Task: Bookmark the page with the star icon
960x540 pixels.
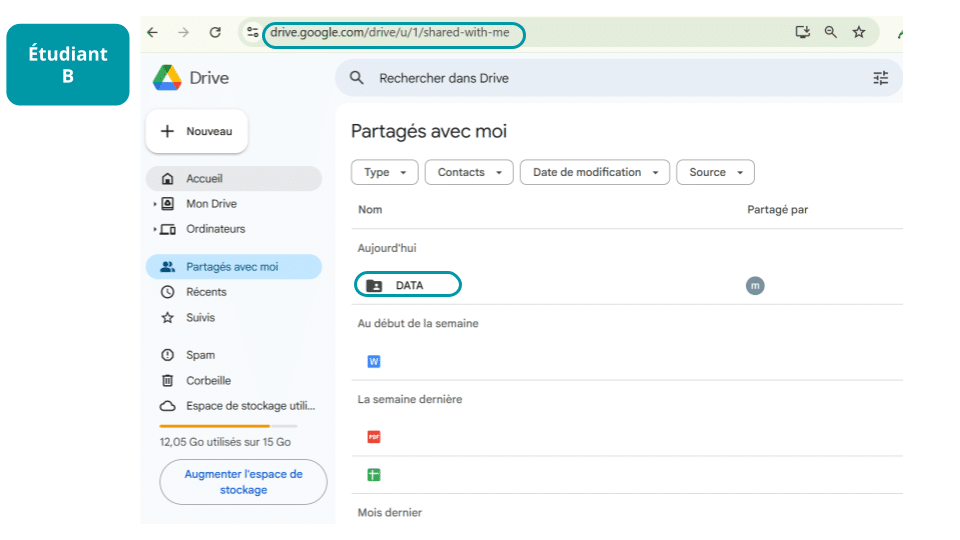Action: click(858, 32)
